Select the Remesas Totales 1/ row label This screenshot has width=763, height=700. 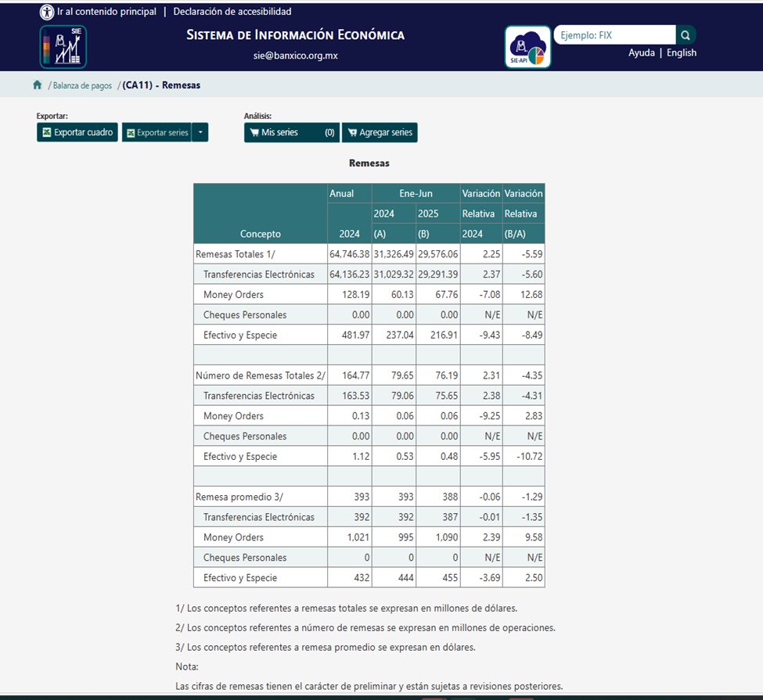236,254
